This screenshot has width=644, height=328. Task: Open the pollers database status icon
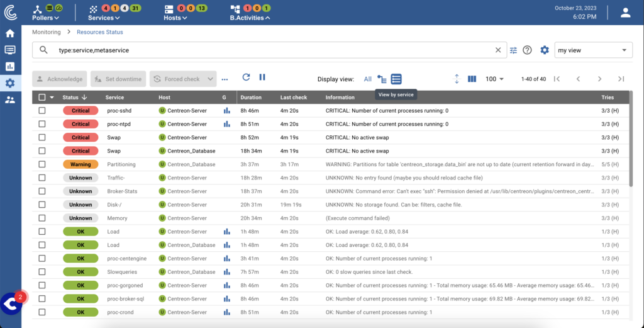pyautogui.click(x=49, y=8)
